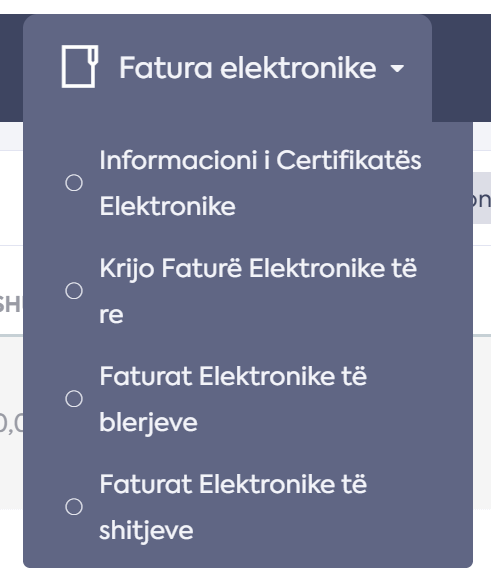Click the partially visible SH column header

point(11,305)
